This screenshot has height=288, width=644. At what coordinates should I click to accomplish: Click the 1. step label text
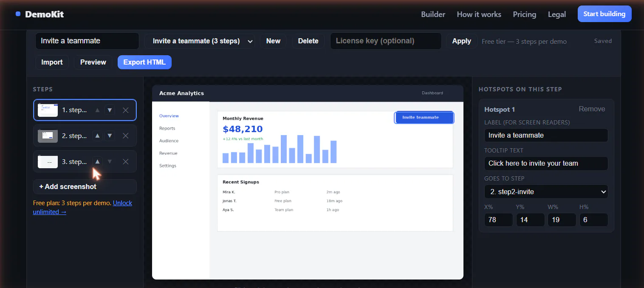tap(74, 110)
